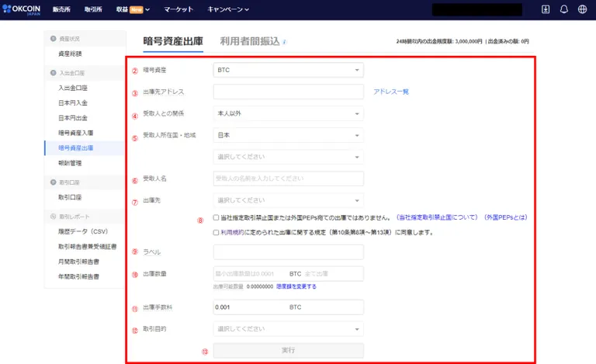Open the 出庫先 selection dropdown

coord(288,200)
